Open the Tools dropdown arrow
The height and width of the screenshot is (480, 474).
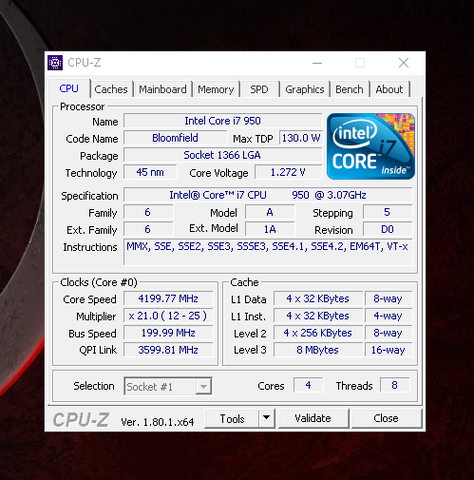coord(266,418)
